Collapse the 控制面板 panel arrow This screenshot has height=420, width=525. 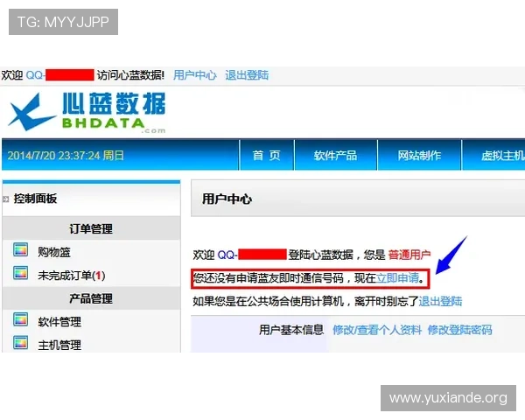point(6,199)
